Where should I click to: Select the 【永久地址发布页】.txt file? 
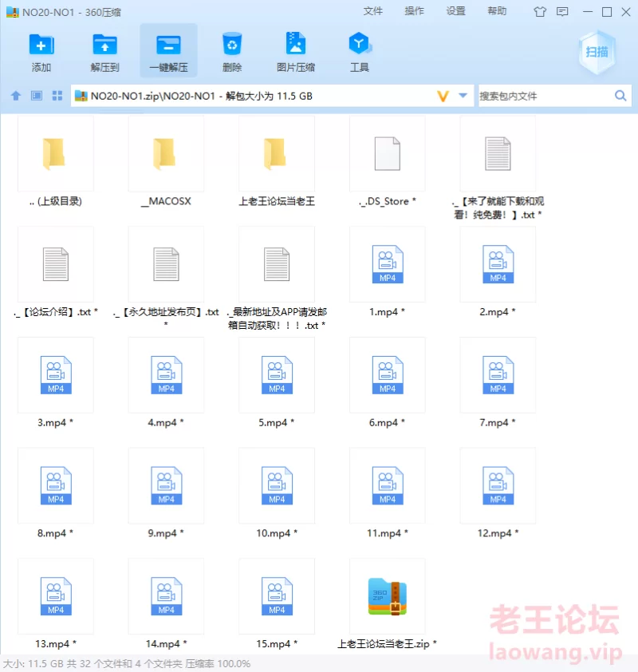[x=166, y=279]
